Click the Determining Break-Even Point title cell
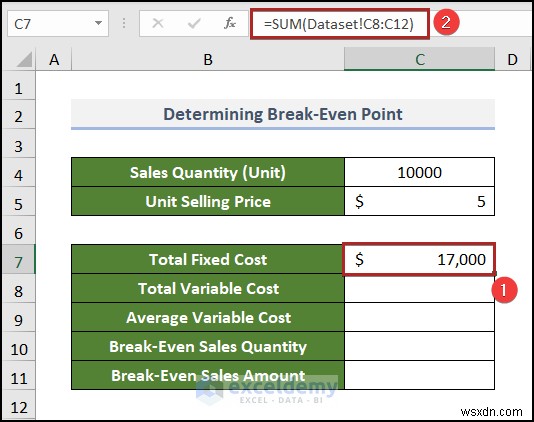This screenshot has height=422, width=534. click(283, 114)
